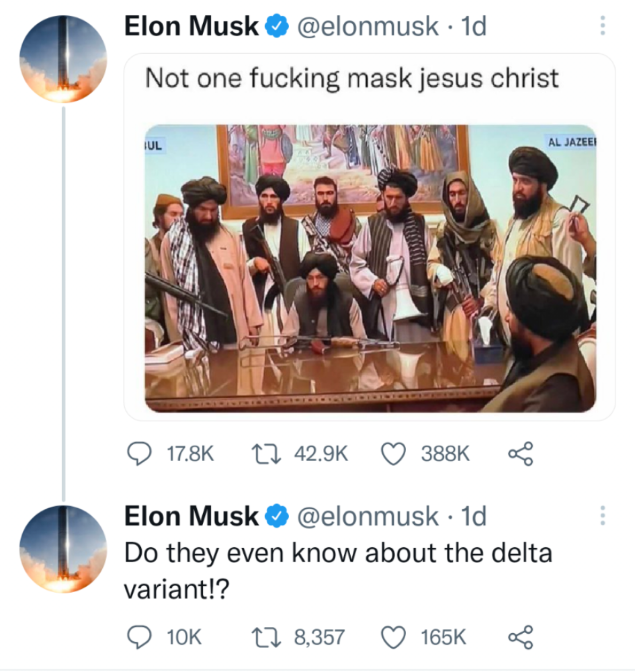Retweet the first tweet with image

266,454
